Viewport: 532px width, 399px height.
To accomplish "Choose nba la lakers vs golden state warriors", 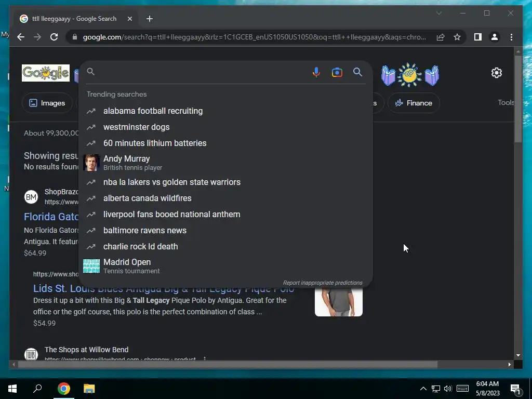I will point(225,182).
